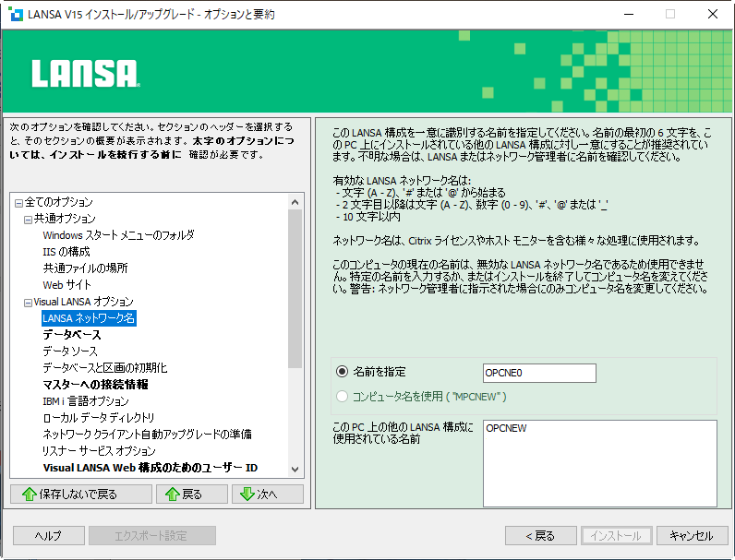Close the LANSA installer window
Screen dimensions: 735x560
713,14
